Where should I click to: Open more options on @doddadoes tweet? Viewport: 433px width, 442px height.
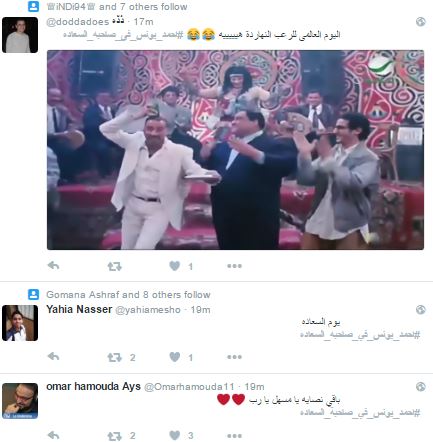[x=234, y=266]
